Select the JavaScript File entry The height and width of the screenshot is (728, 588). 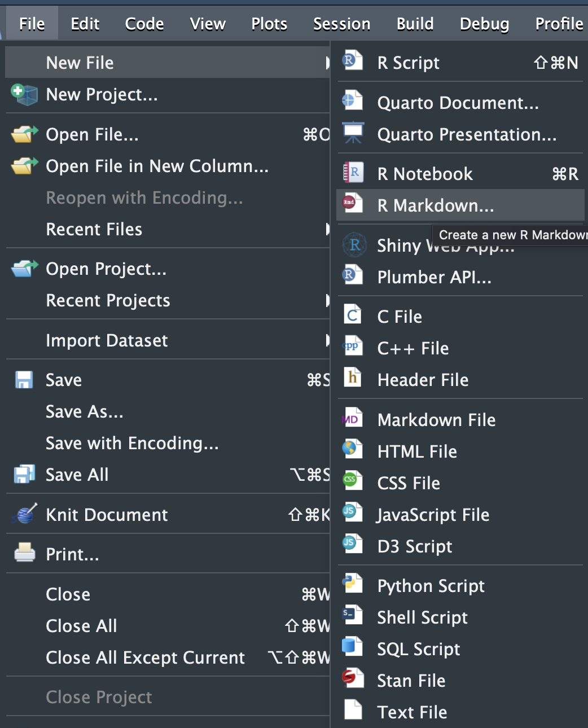460,515
